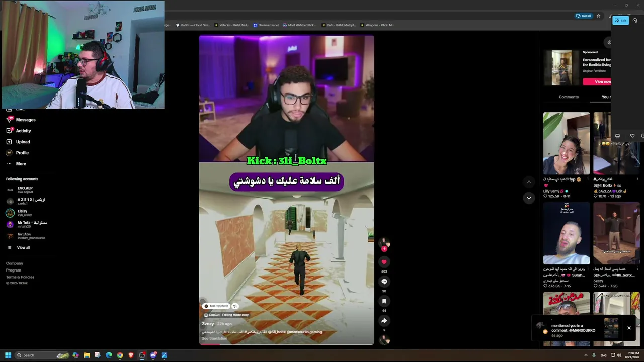The height and width of the screenshot is (362, 644).
Task: Open the Elslsy following account
Action: tap(17, 213)
